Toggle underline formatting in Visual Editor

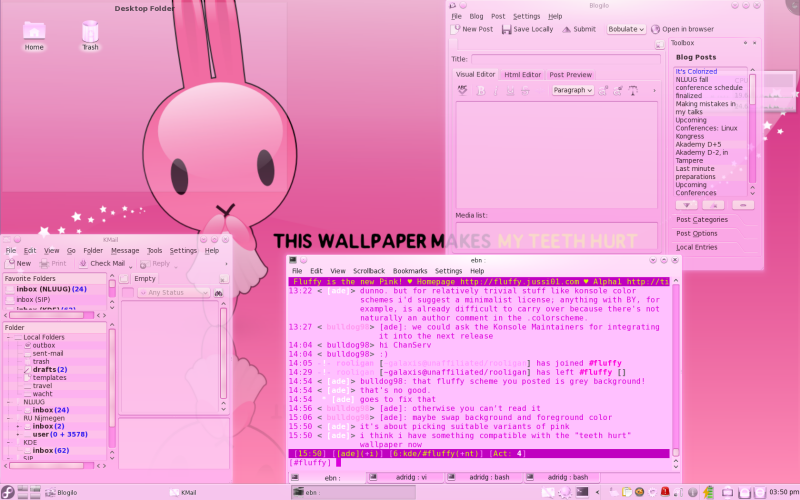click(510, 91)
